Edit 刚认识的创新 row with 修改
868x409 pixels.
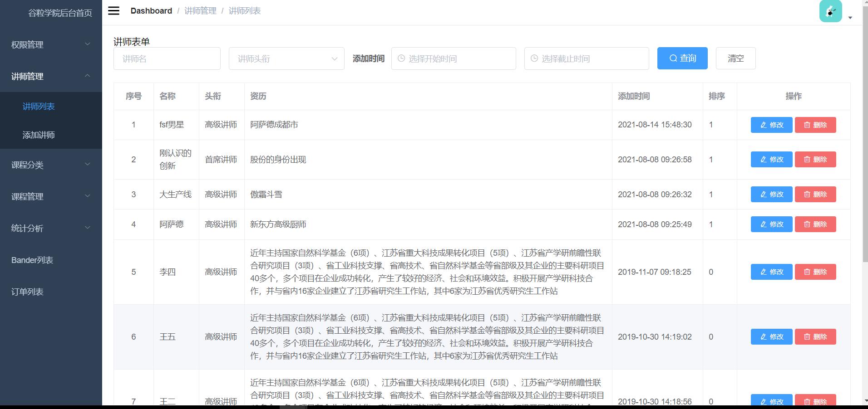(x=771, y=159)
